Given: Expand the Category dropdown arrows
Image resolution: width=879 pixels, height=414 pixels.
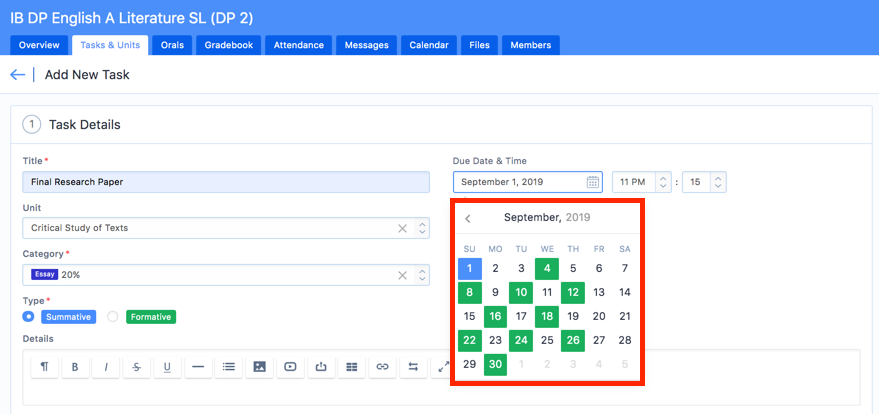Looking at the screenshot, I should [x=422, y=275].
